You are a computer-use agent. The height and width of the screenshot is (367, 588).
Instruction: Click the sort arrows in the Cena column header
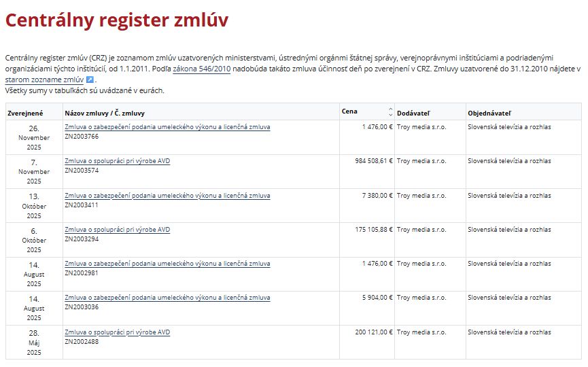390,112
